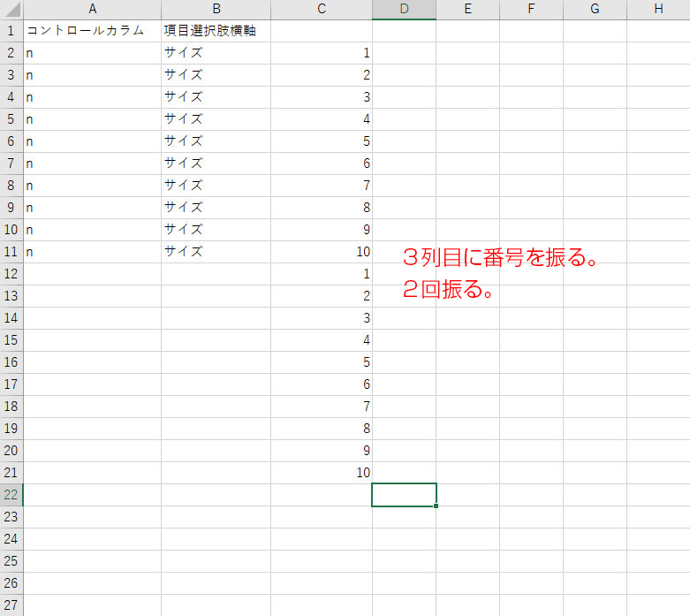
Task: Click the n cell in row 6
Action: pos(92,141)
